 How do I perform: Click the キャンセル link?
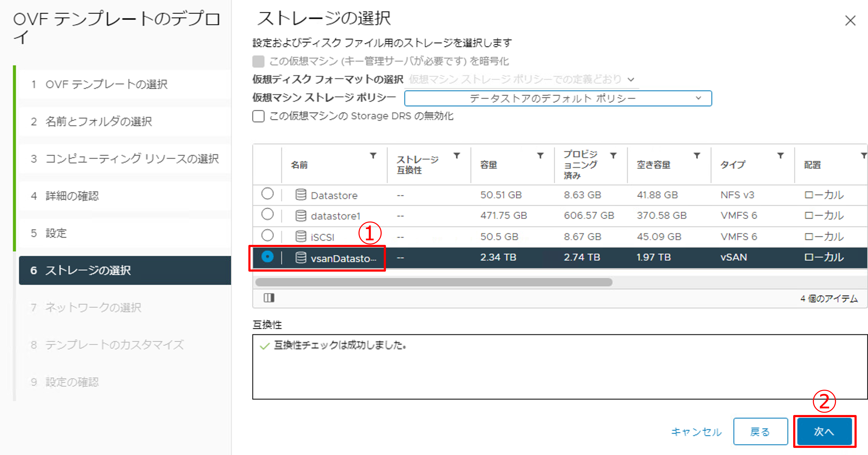coord(696,432)
